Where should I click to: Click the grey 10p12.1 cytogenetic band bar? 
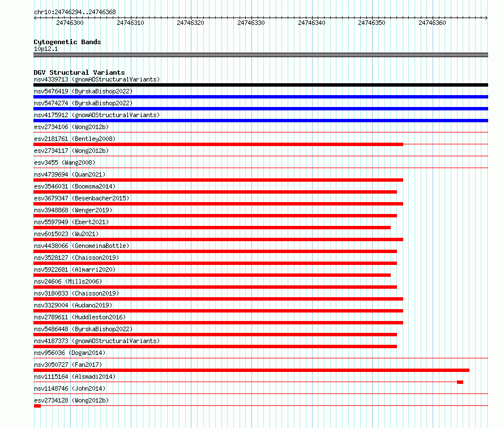pyautogui.click(x=260, y=55)
